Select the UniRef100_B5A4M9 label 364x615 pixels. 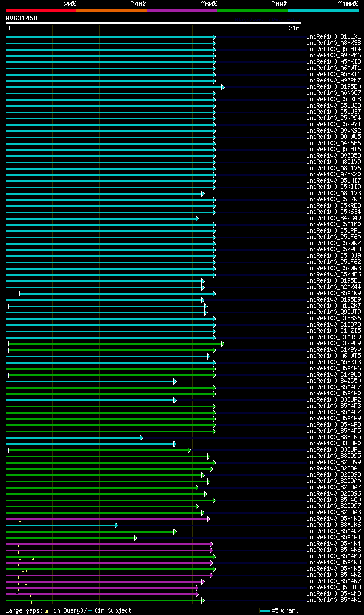[x=333, y=556]
